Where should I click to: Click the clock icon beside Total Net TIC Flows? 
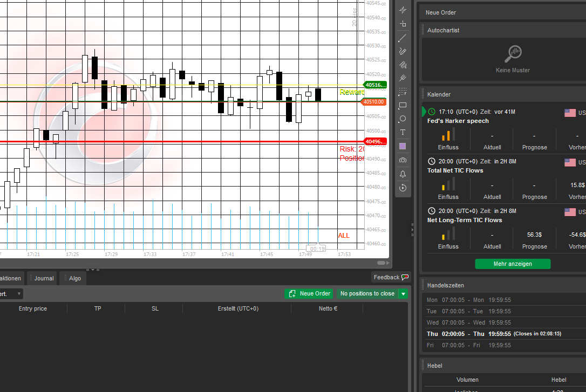[432, 161]
